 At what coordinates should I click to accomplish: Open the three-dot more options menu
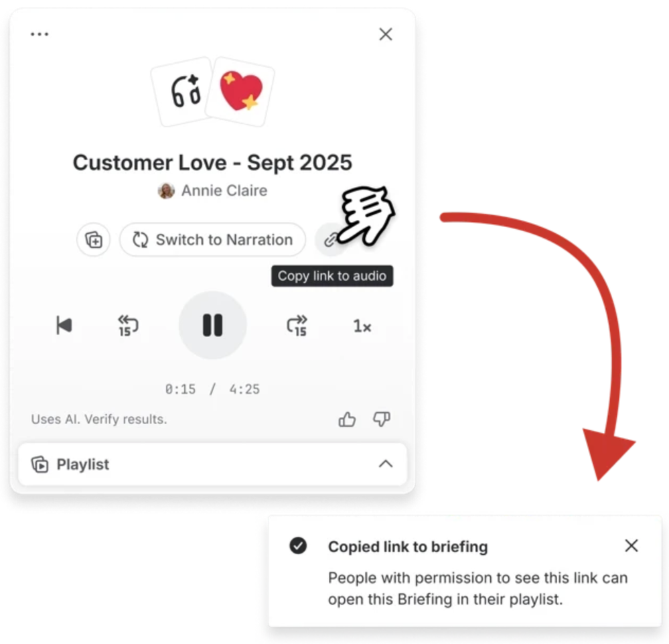coord(40,34)
